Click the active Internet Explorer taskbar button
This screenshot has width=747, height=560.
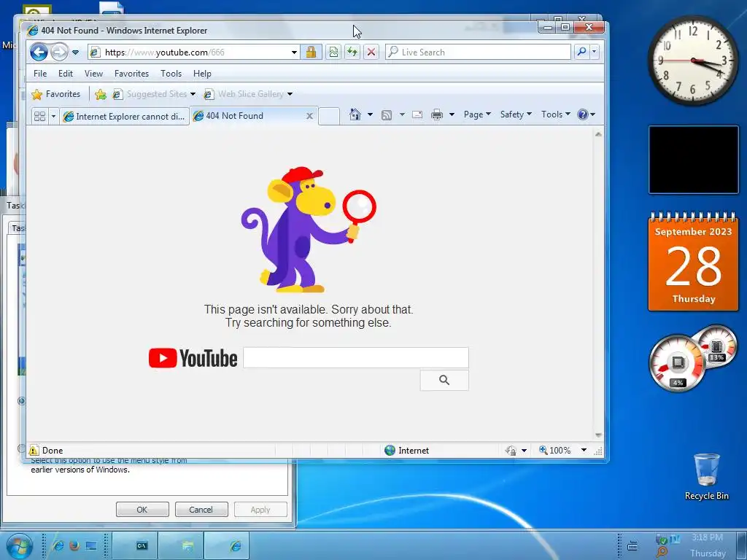[x=228, y=545]
